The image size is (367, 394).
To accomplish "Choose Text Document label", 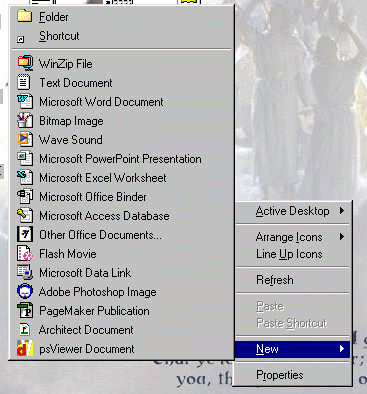I will (76, 83).
